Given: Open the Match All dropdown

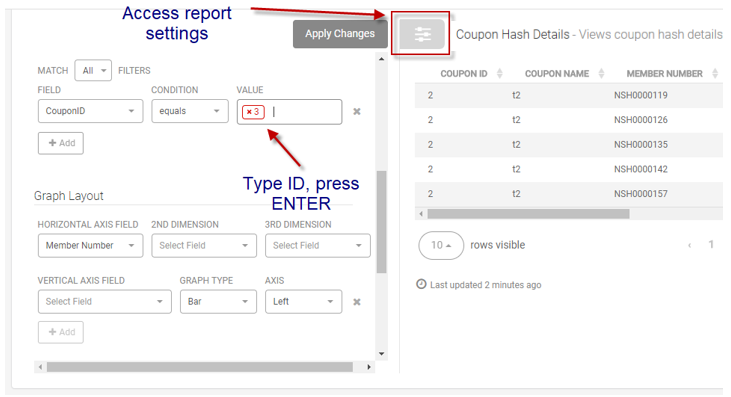Looking at the screenshot, I should [x=93, y=70].
